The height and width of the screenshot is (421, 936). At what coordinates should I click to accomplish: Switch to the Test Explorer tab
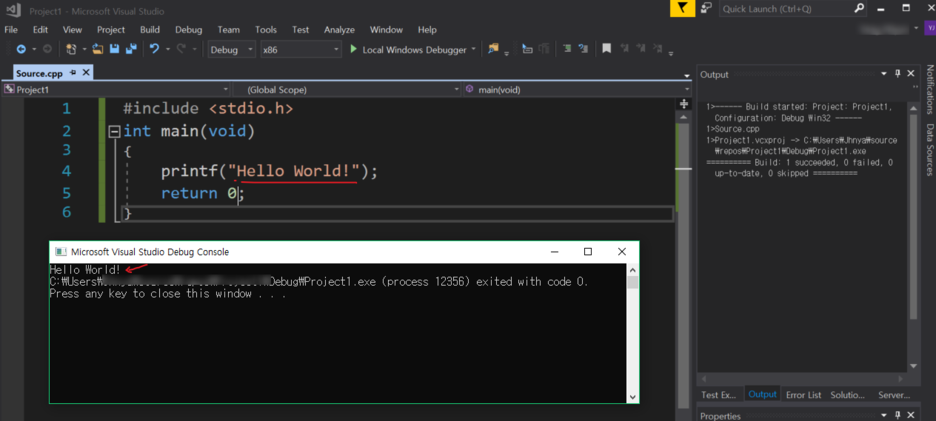click(x=719, y=395)
